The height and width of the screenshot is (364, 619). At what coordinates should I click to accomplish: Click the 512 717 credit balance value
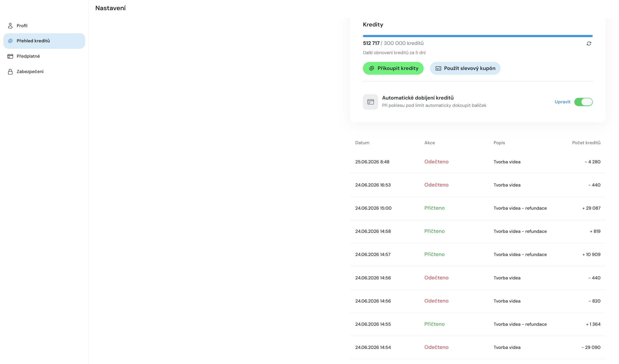(371, 43)
